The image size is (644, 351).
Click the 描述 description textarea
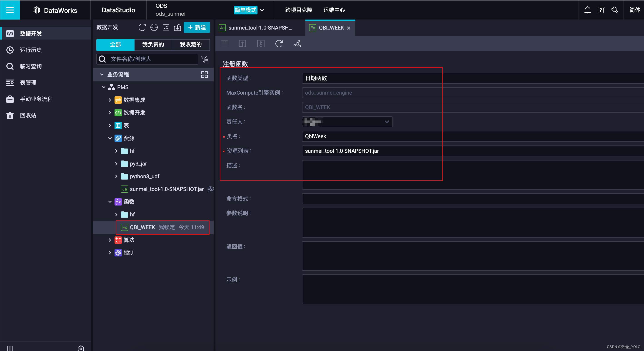(473, 175)
